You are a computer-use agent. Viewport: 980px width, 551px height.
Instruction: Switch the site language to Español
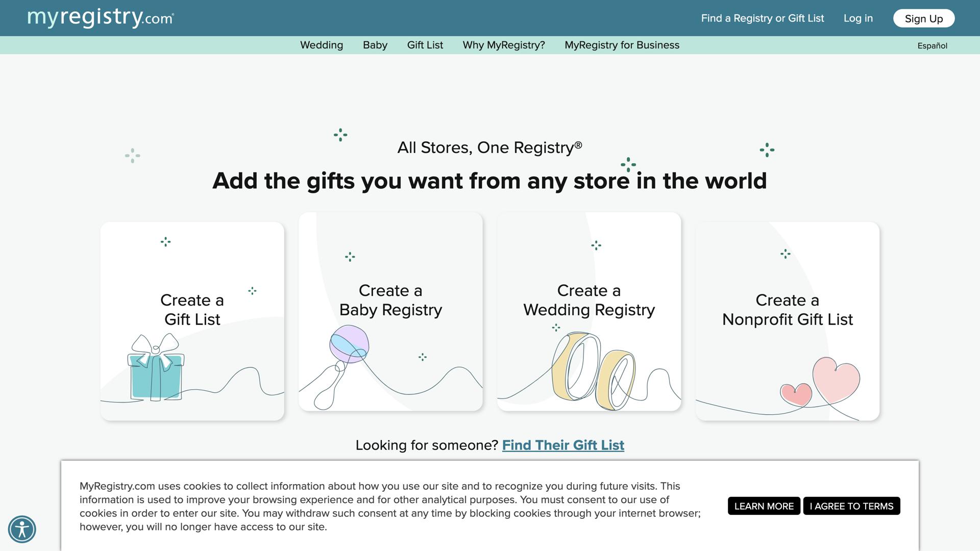932,45
